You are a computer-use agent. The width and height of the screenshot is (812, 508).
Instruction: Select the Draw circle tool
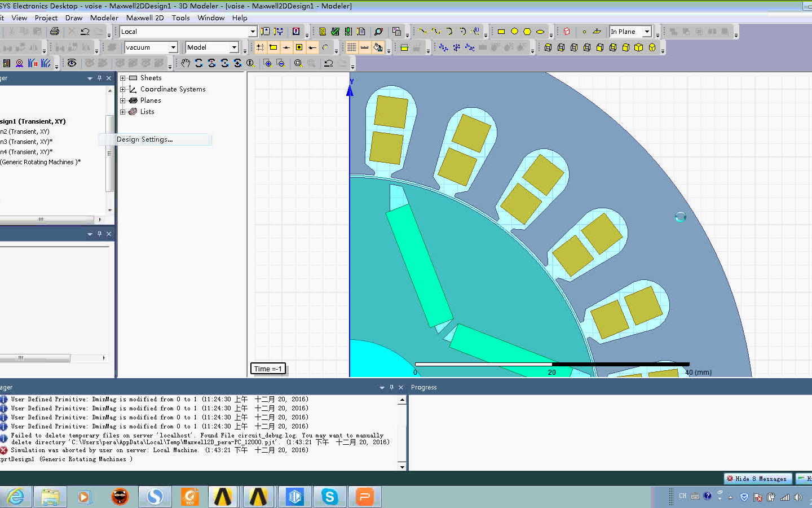pyautogui.click(x=514, y=32)
